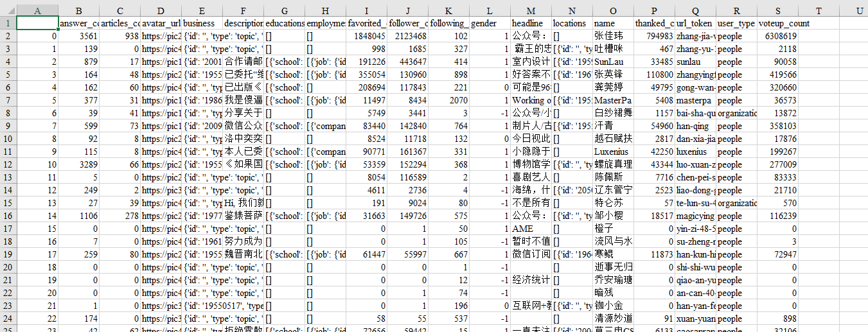Screen dimensions: 868x332
Task: Select row 6 header
Action: point(8,87)
